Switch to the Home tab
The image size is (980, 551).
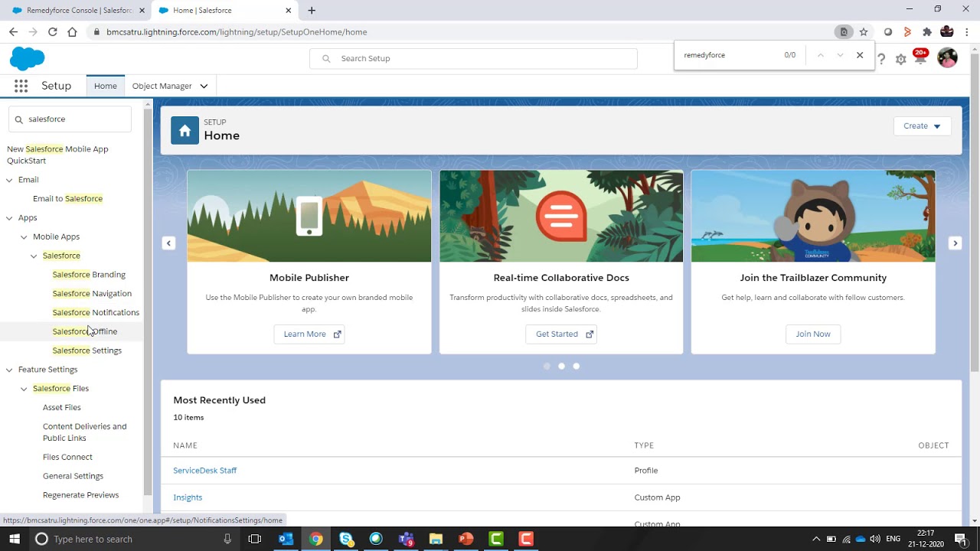[106, 86]
